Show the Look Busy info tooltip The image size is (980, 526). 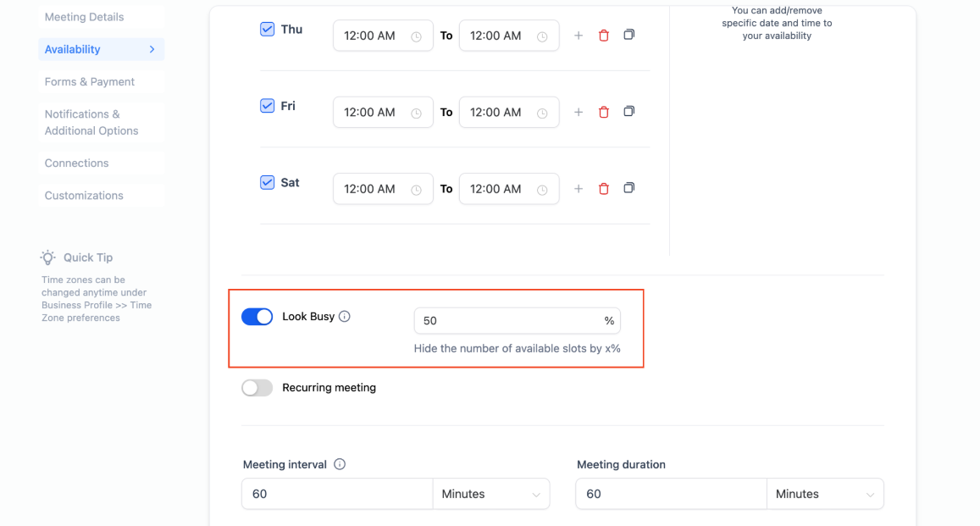click(x=345, y=317)
